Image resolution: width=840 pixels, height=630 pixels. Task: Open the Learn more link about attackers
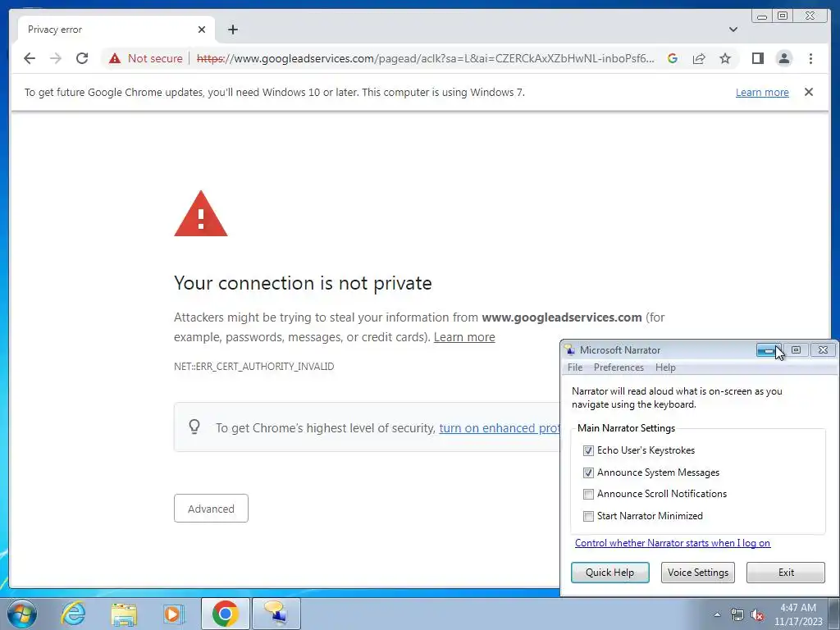point(464,337)
